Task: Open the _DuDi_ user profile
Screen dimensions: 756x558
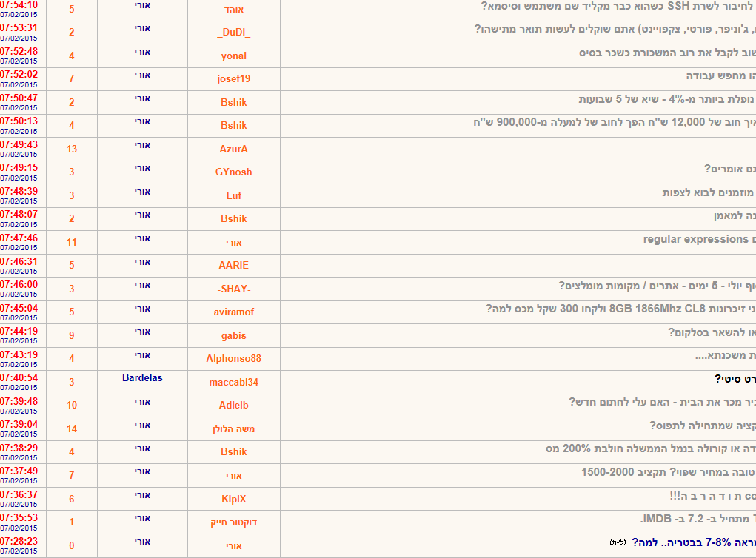Action: [233, 33]
